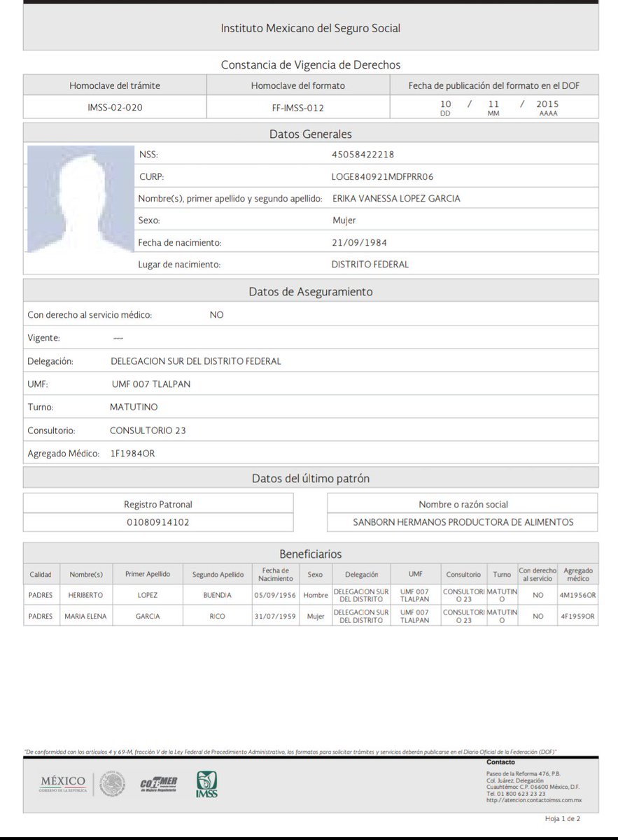
Task: Click birth date 21/09/1984
Action: tap(359, 242)
